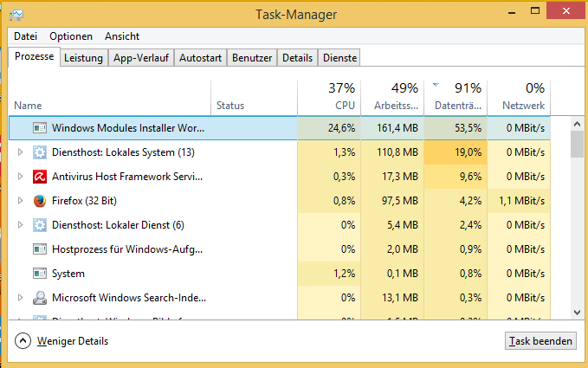Click the vertical scrollbar down arrow
This screenshot has height=368, width=588.
(577, 312)
